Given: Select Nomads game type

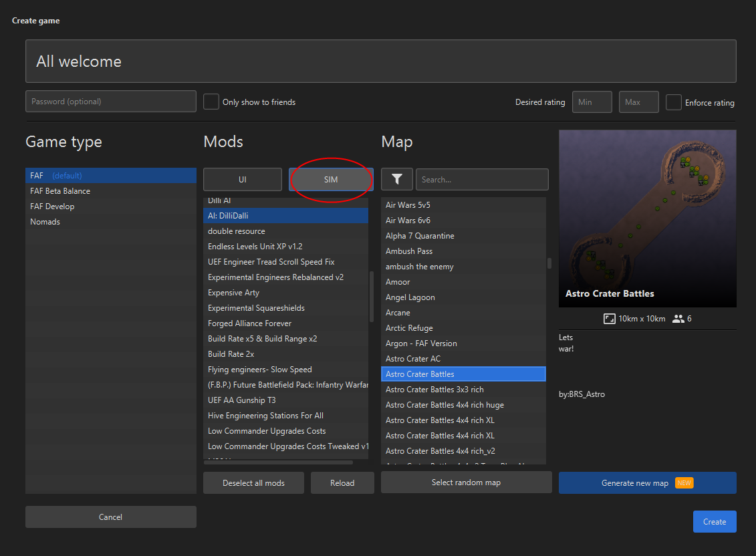Looking at the screenshot, I should tap(111, 222).
